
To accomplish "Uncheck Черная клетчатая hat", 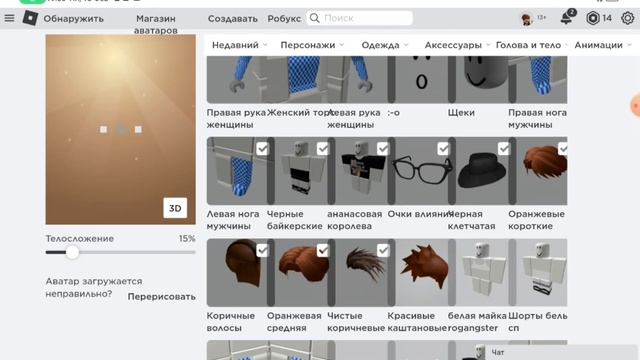I will click(x=504, y=149).
